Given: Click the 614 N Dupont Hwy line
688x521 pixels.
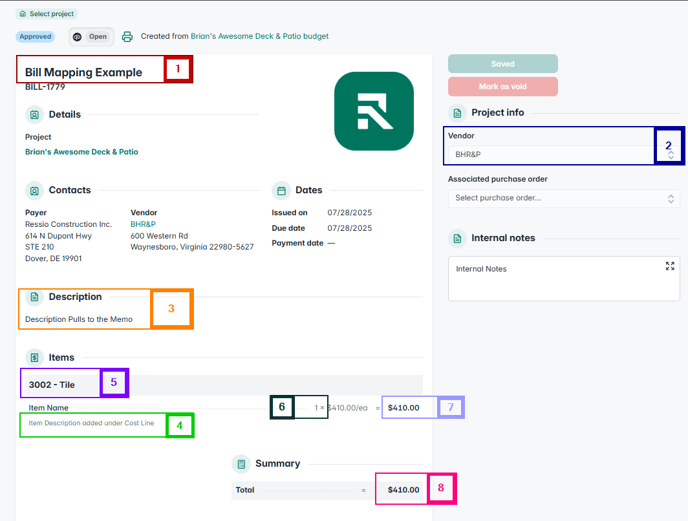Looking at the screenshot, I should pyautogui.click(x=58, y=236).
